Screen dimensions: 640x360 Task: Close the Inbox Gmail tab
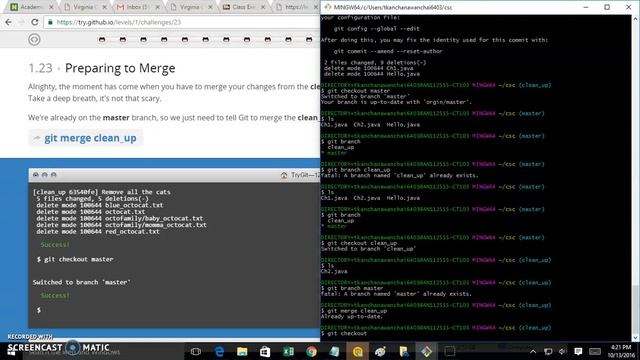click(x=158, y=7)
